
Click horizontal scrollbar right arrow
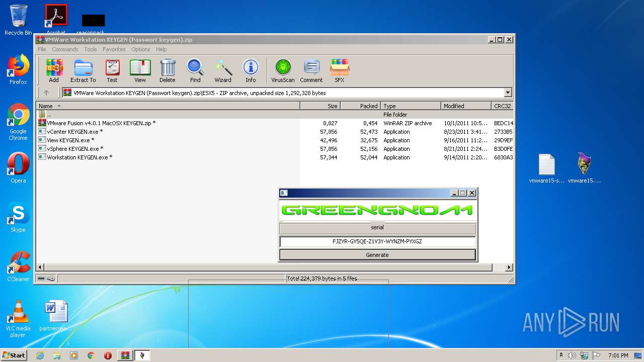coord(509,267)
